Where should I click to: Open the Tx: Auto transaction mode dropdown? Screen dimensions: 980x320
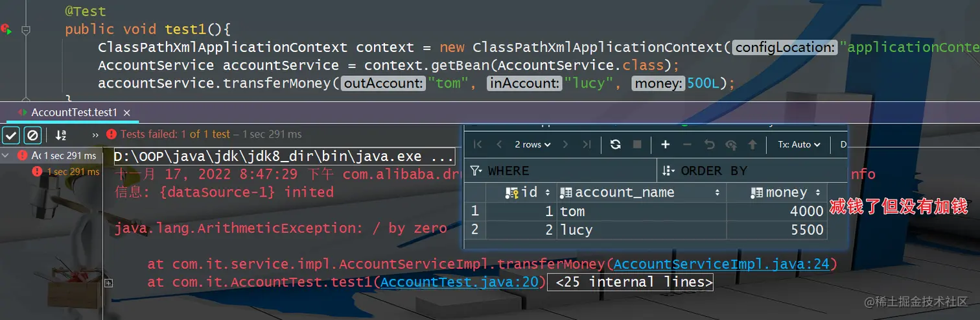[x=799, y=145]
